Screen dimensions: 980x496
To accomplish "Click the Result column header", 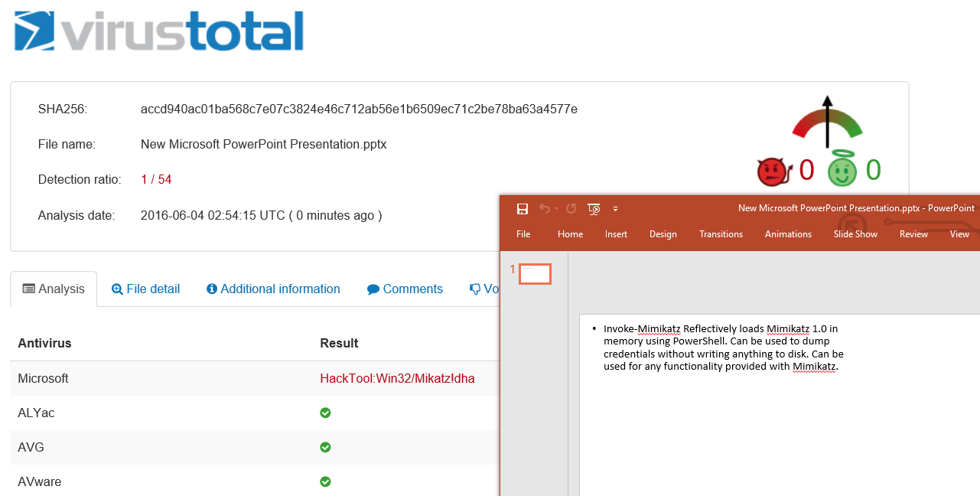I will click(339, 343).
